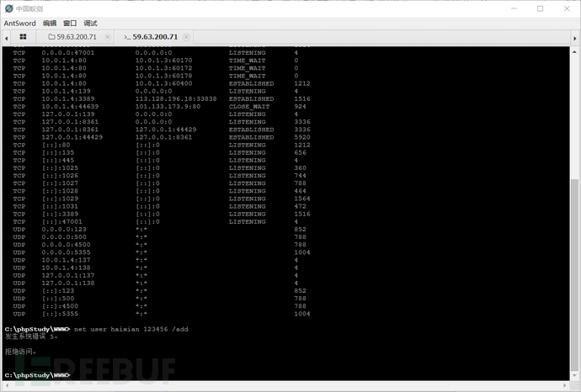Open the 调试 menu
Screen dimensions: 581x392
[90, 24]
